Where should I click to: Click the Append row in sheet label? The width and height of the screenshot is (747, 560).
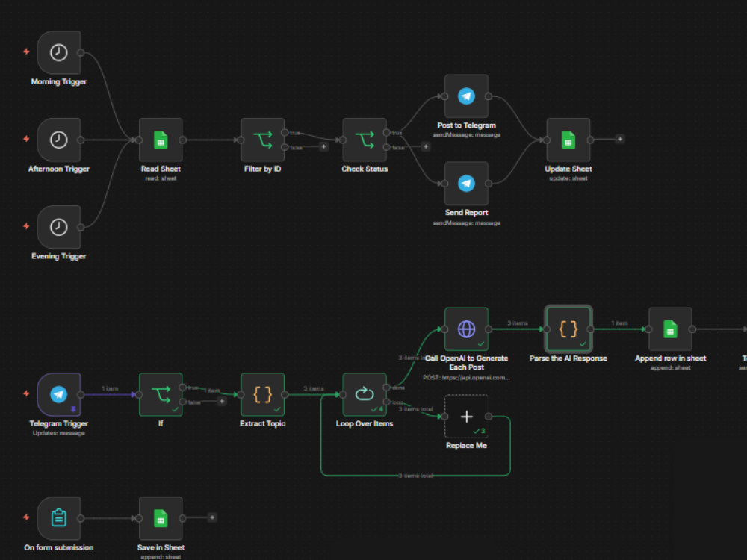click(670, 358)
